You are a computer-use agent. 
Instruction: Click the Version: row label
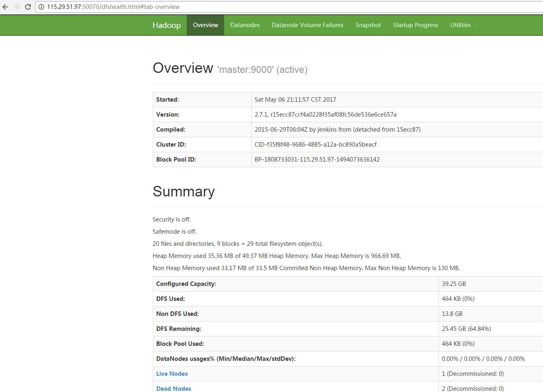coord(168,115)
